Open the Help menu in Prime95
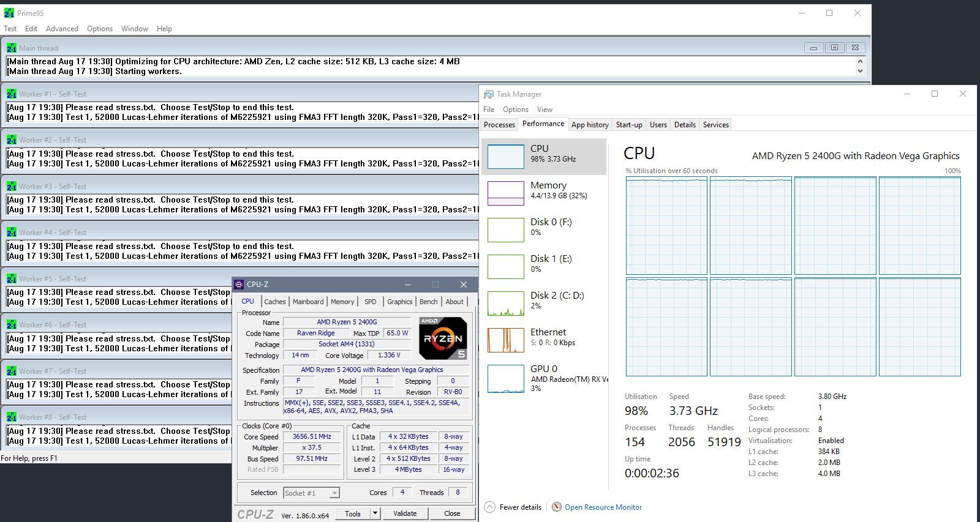This screenshot has height=522, width=980. coord(164,29)
